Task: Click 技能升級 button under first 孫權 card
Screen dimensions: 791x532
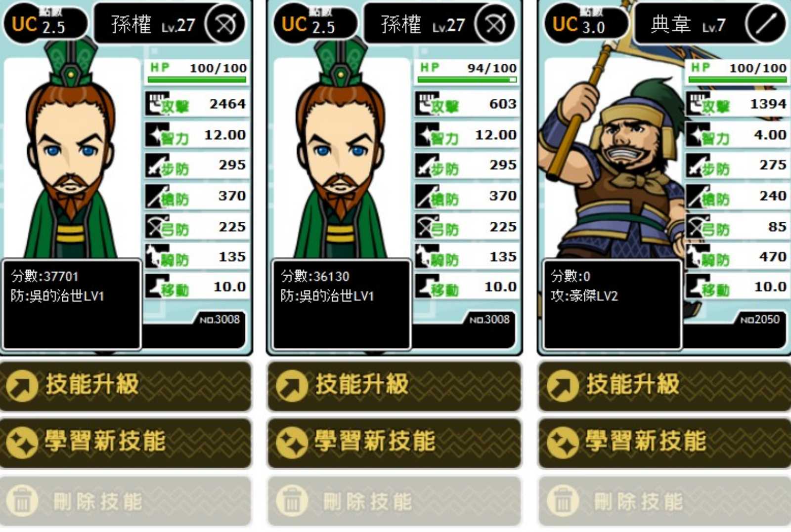Action: click(126, 386)
